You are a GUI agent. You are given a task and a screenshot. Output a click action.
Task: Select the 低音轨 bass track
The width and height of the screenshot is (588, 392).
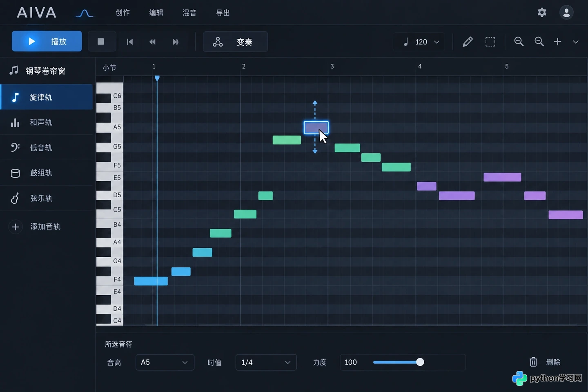click(47, 148)
